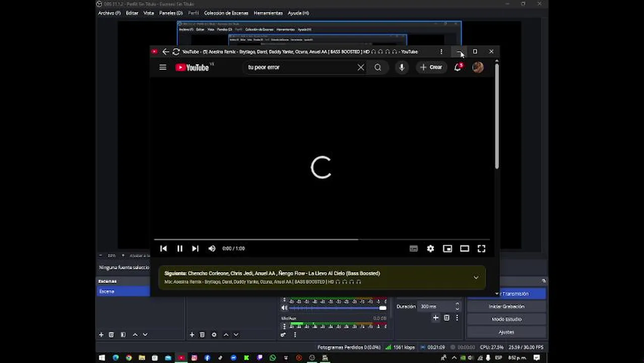Screen dimensions: 644x363
Task: Mute the desktop audio speaker icon
Action: point(284,308)
